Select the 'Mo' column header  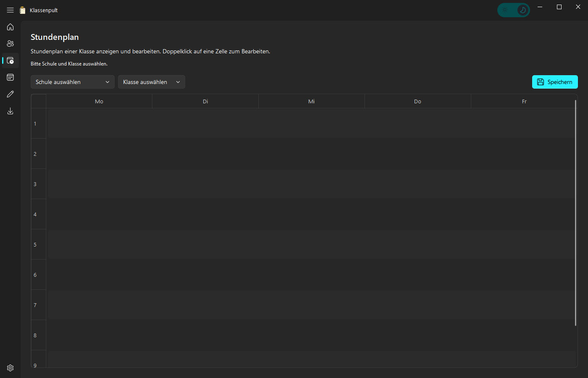click(99, 102)
